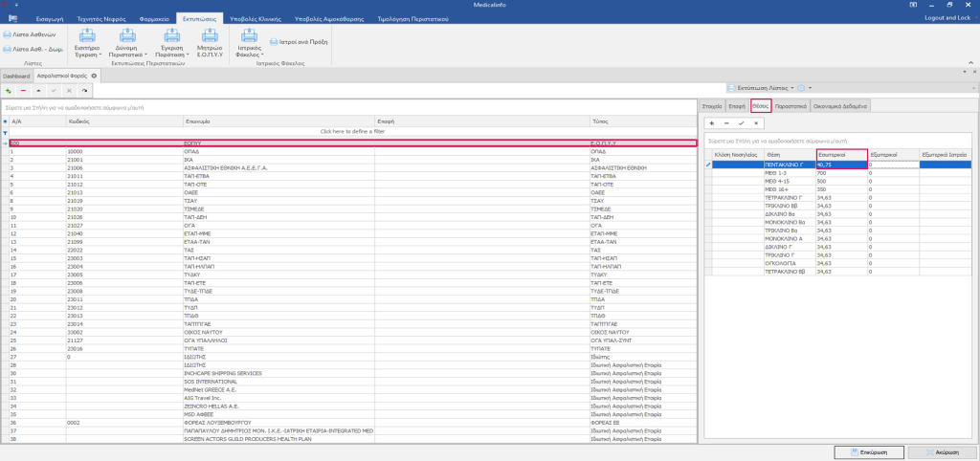Switch to the Dashboard tab

tap(16, 75)
